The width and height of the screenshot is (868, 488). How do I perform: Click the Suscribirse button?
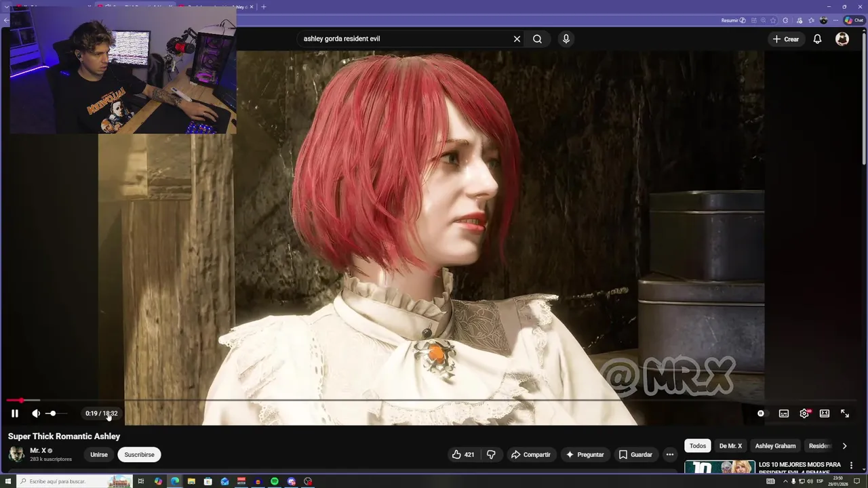pyautogui.click(x=139, y=455)
